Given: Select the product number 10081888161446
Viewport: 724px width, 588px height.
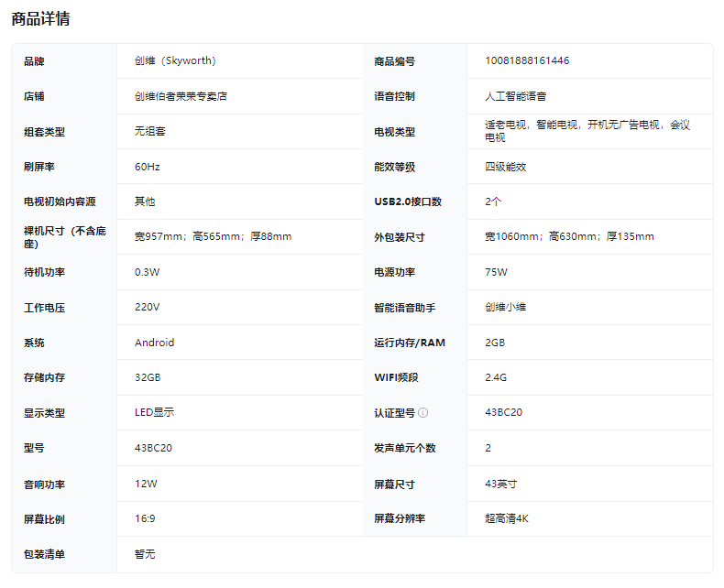Looking at the screenshot, I should click(527, 61).
